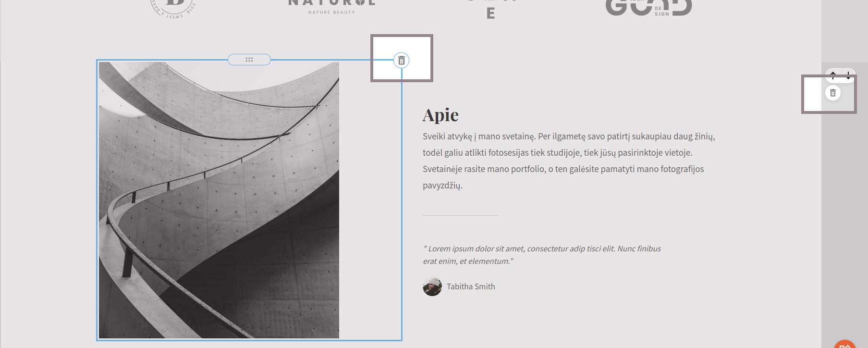Click the paragraph starting with Sveiki atvykę

coord(569,137)
